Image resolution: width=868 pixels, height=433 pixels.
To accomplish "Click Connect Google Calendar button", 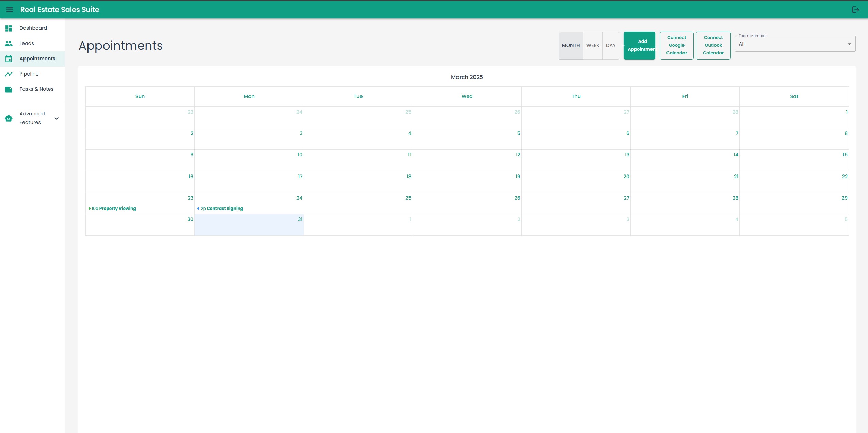I will tap(676, 45).
